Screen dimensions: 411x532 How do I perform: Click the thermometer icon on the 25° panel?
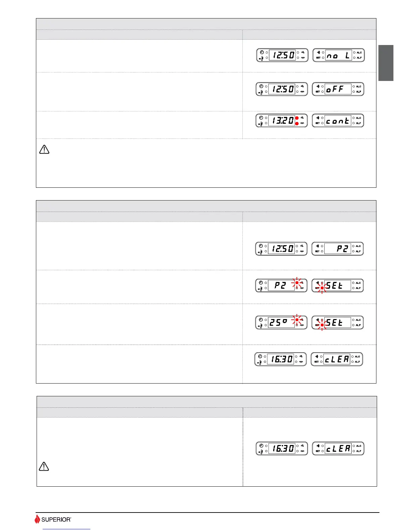coord(261,325)
